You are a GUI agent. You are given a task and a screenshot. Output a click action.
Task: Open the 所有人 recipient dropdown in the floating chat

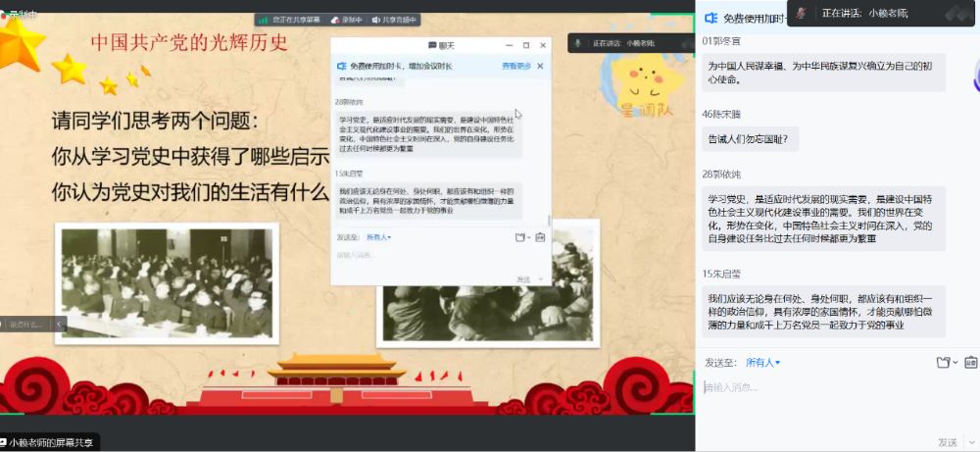click(x=378, y=237)
